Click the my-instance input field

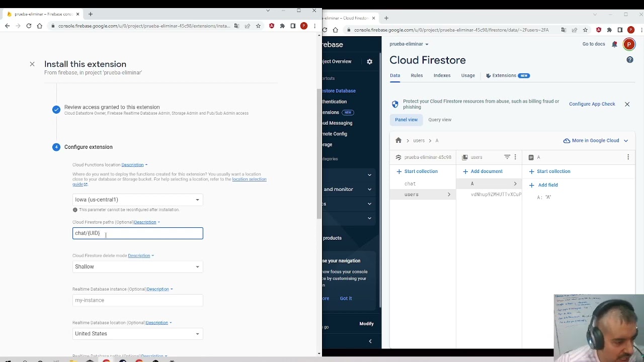137,300
